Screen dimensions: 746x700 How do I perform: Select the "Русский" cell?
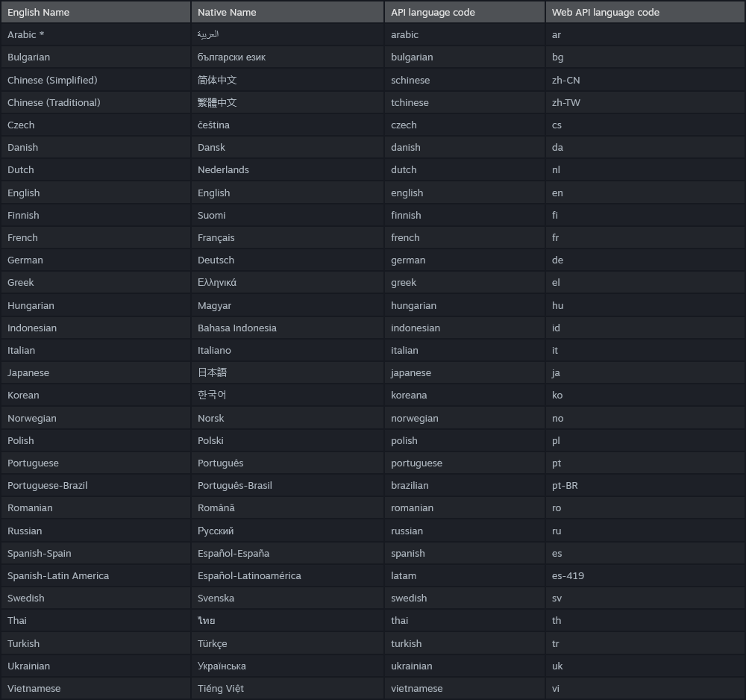(x=287, y=531)
